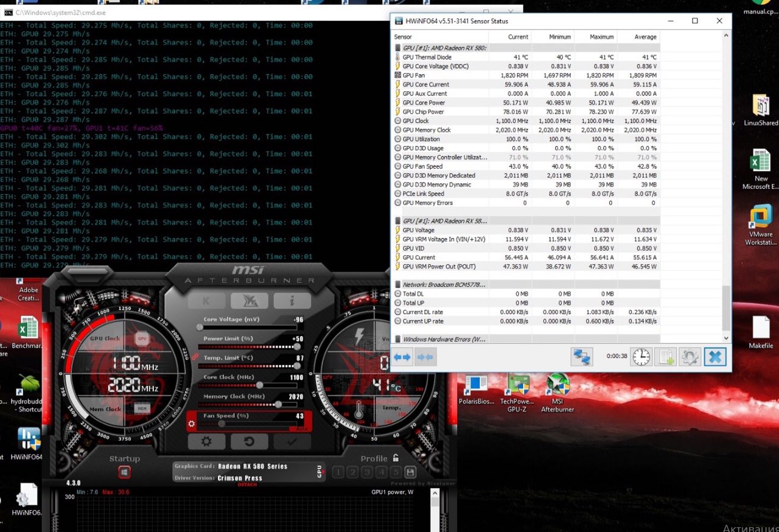
Task: Select the GPU Thermal Diode row
Action: pyautogui.click(x=526, y=57)
